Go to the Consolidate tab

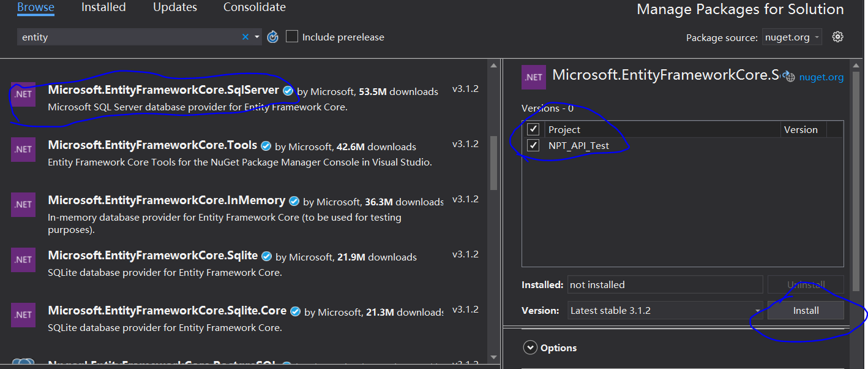point(255,7)
